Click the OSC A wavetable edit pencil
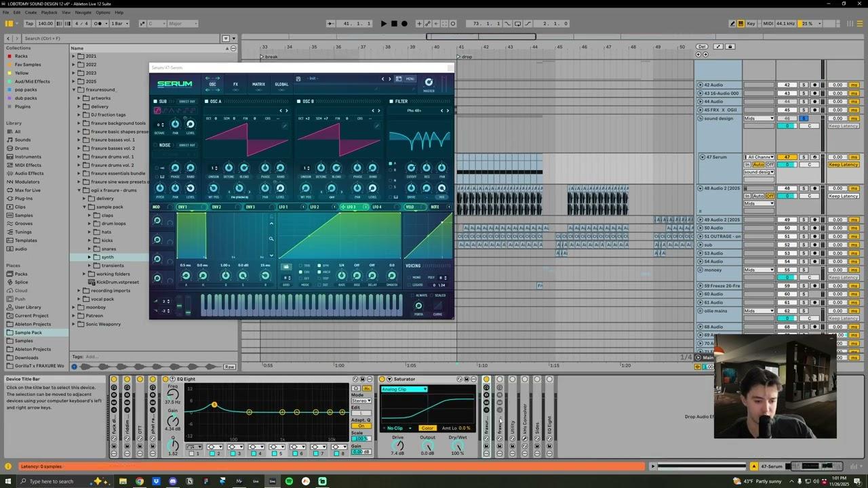Image resolution: width=868 pixels, height=488 pixels. pos(285,126)
